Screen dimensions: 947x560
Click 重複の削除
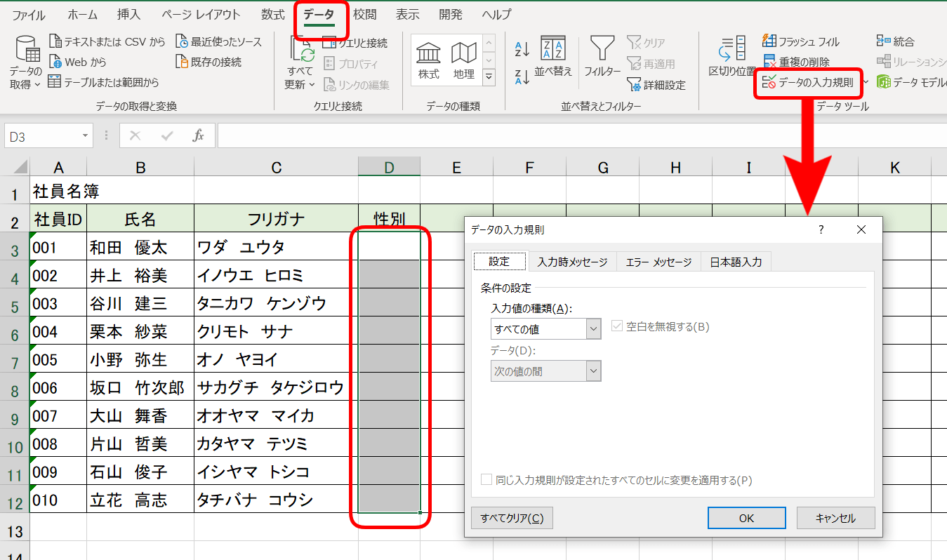795,62
